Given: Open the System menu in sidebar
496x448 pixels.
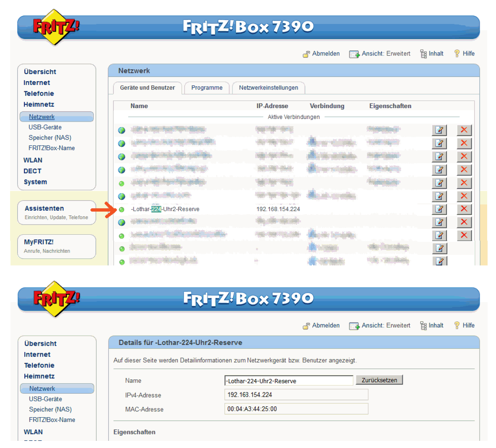Looking at the screenshot, I should [35, 182].
